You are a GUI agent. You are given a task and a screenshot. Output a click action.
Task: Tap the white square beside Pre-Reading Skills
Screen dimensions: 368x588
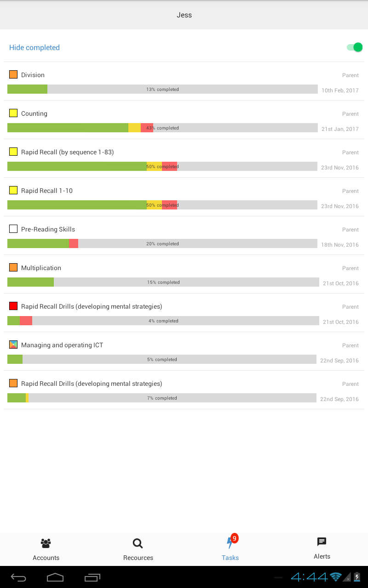[13, 229]
